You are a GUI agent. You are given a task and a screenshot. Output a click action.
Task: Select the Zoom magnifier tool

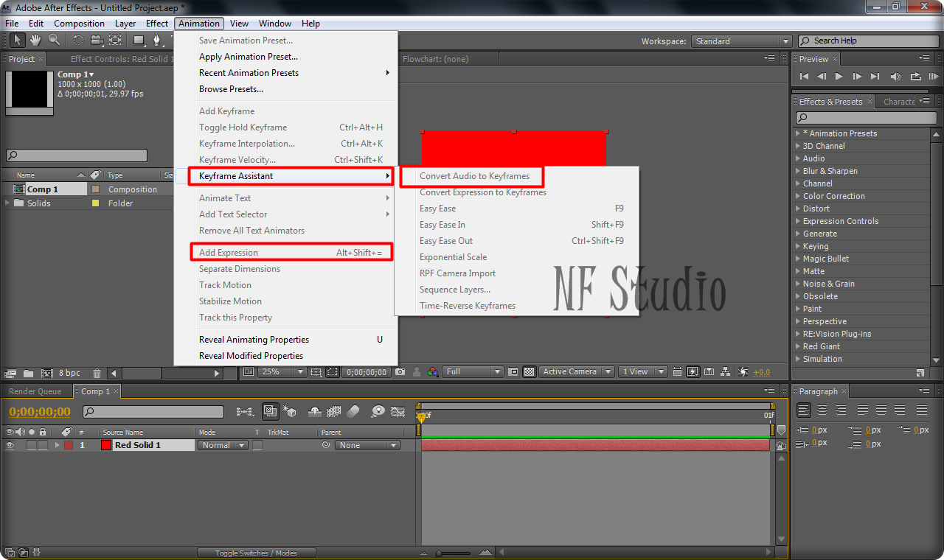(55, 40)
